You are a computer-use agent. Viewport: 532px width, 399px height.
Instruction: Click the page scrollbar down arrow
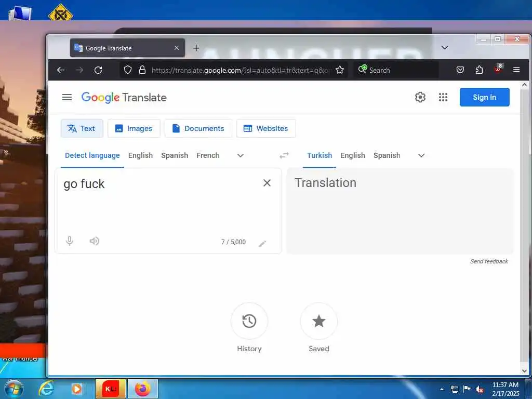point(524,371)
